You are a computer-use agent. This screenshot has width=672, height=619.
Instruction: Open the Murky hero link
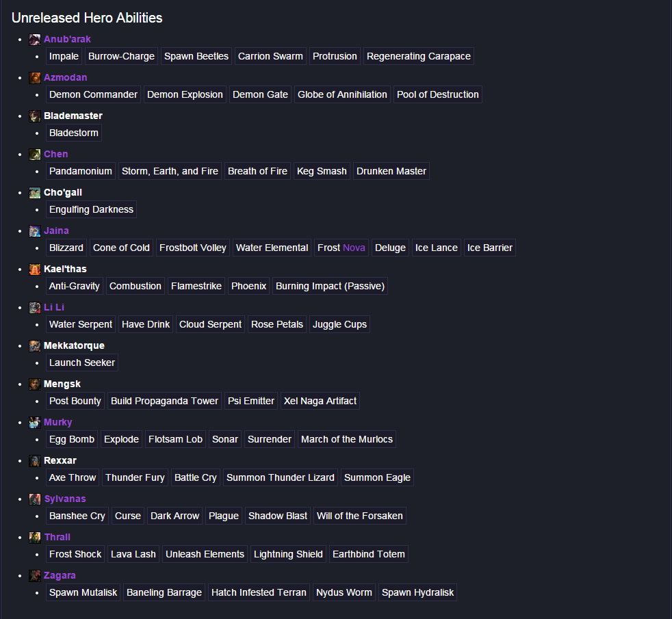pos(58,422)
